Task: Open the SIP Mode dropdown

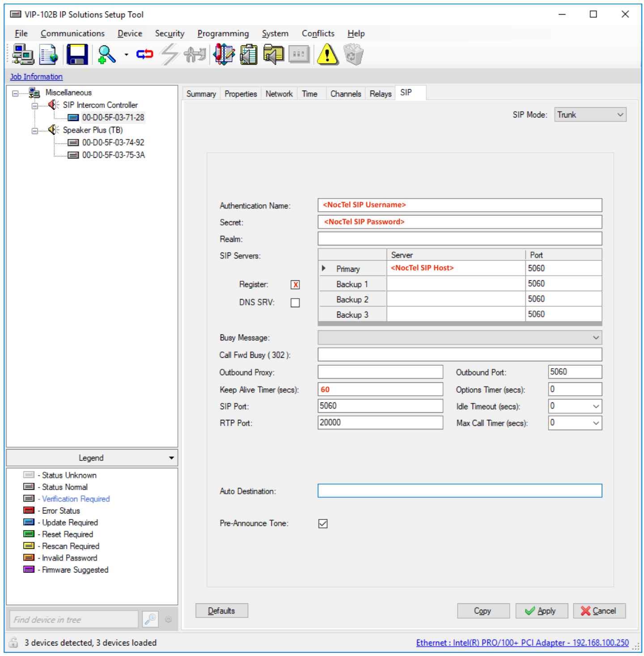Action: tap(590, 115)
